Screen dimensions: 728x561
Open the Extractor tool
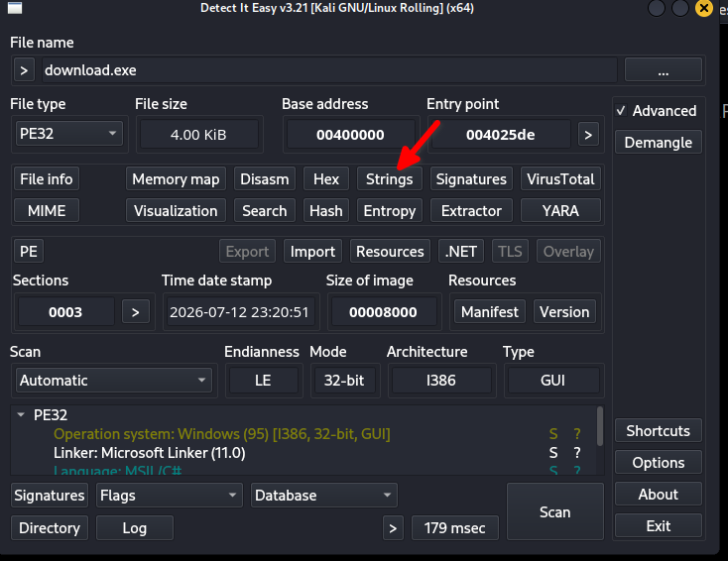pyautogui.click(x=471, y=211)
